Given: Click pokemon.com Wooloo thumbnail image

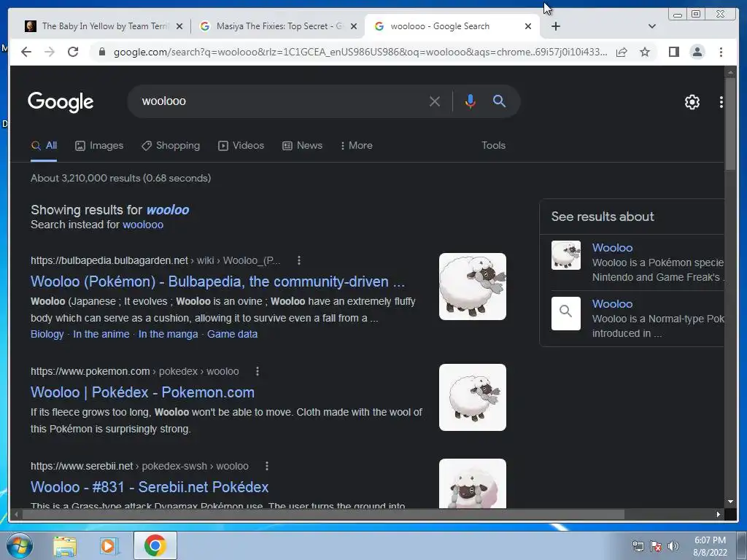Looking at the screenshot, I should pos(473,397).
